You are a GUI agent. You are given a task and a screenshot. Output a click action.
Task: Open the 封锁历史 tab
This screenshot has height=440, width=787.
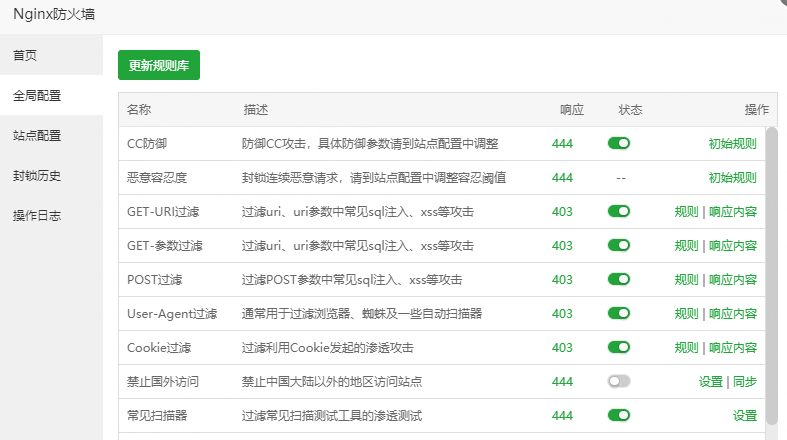pyautogui.click(x=51, y=176)
